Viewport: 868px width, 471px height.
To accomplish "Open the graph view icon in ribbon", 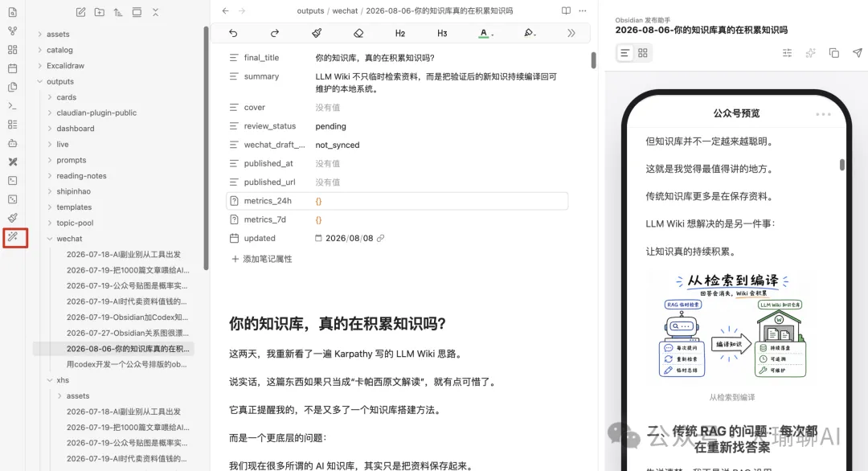I will click(12, 31).
